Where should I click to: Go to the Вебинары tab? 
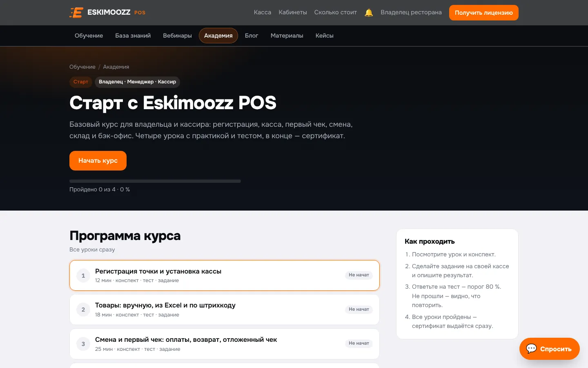pyautogui.click(x=177, y=36)
